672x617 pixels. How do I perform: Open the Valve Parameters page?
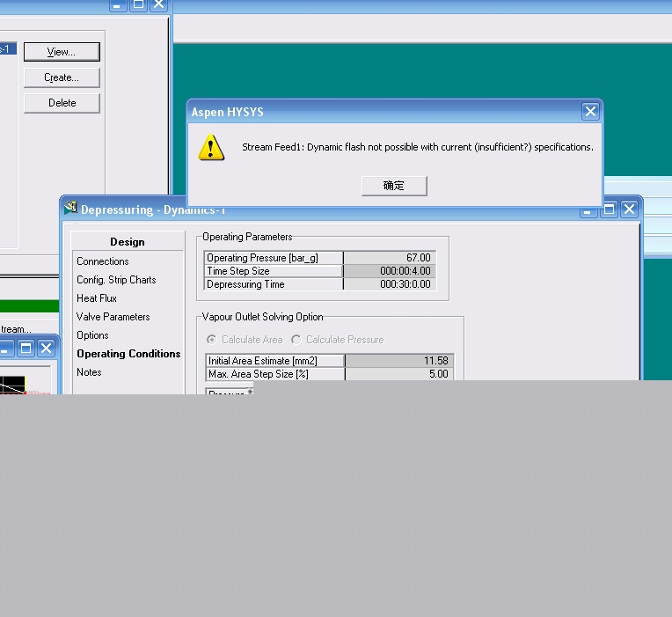tap(113, 317)
